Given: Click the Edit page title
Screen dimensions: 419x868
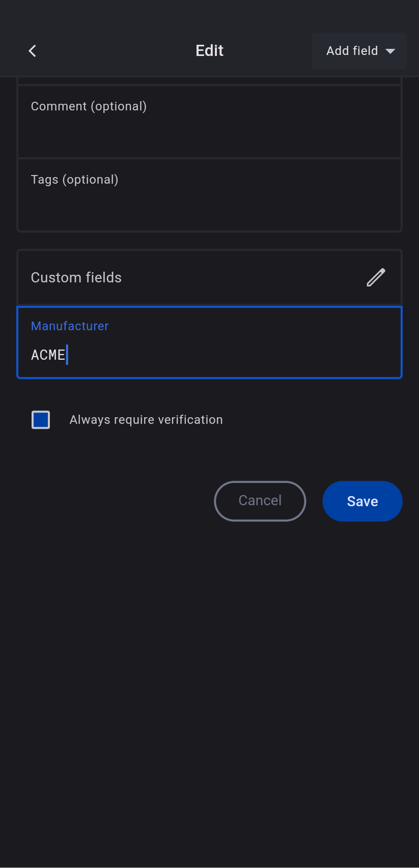Looking at the screenshot, I should click(x=209, y=51).
